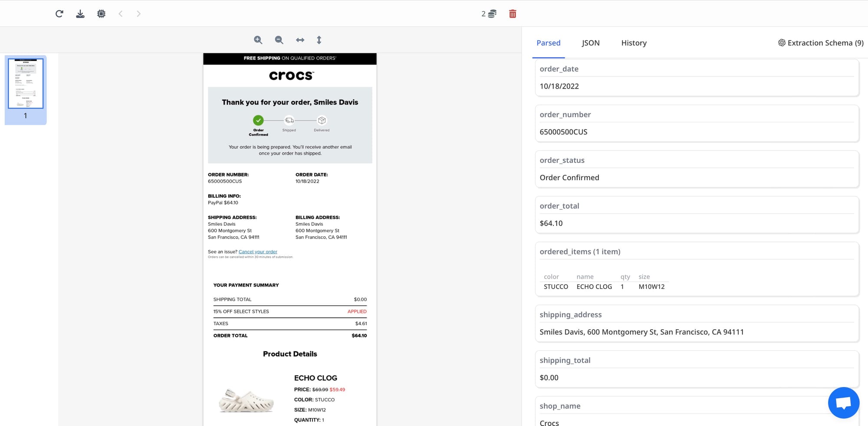This screenshot has height=426, width=868.
Task: Select page 1 thumbnail
Action: tap(26, 84)
